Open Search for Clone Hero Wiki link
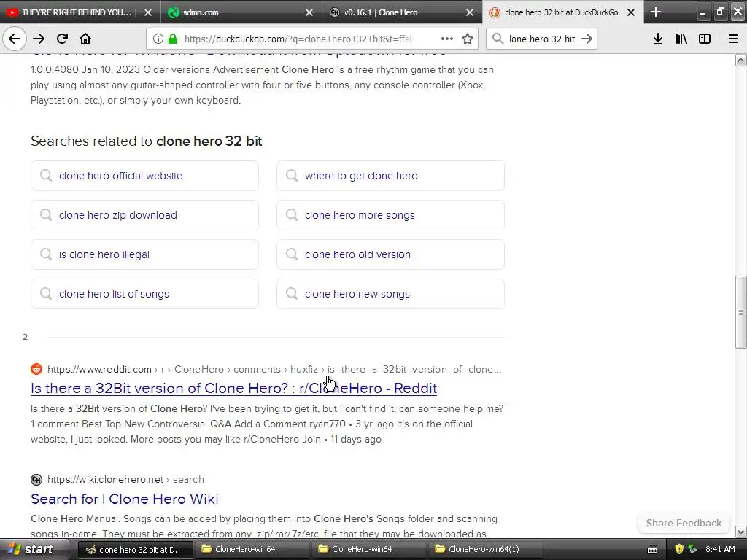747x560 pixels. pyautogui.click(x=124, y=499)
